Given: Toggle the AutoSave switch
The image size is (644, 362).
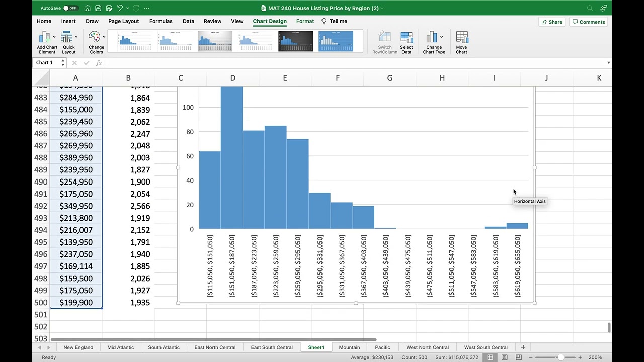Looking at the screenshot, I should coord(71,8).
